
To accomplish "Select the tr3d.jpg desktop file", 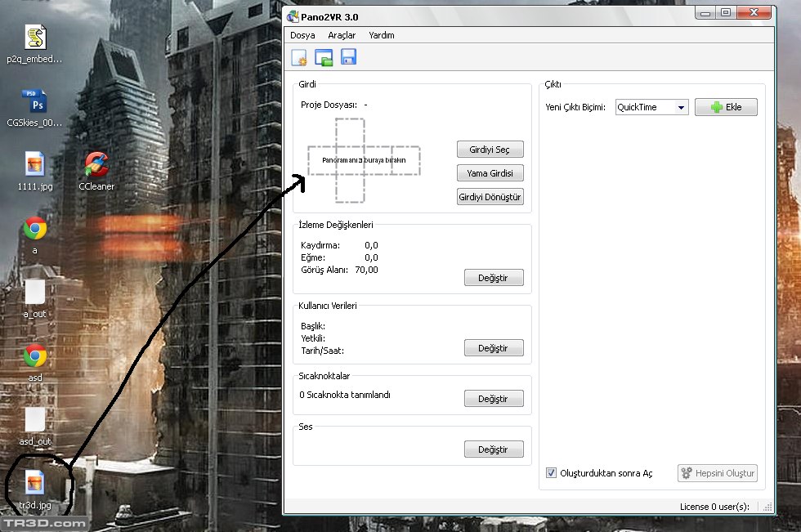I will [34, 483].
